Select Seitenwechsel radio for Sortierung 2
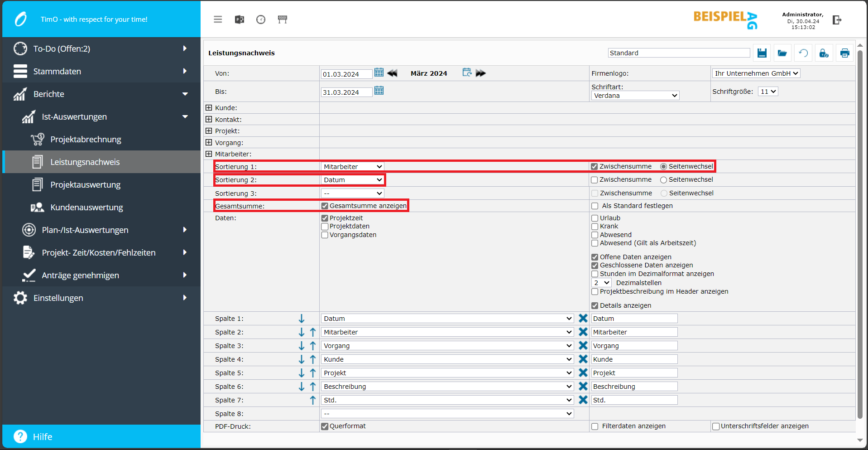Image resolution: width=868 pixels, height=450 pixels. coord(663,180)
